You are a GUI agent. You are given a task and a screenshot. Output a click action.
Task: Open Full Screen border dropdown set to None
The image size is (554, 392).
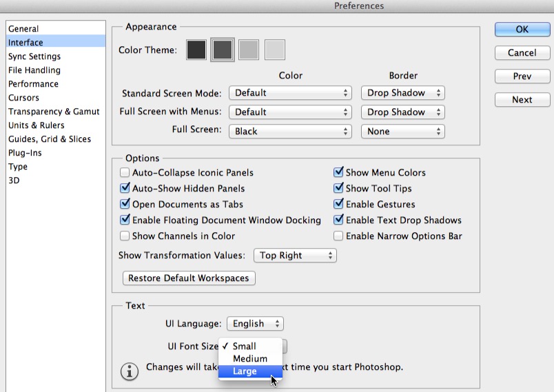pos(403,132)
